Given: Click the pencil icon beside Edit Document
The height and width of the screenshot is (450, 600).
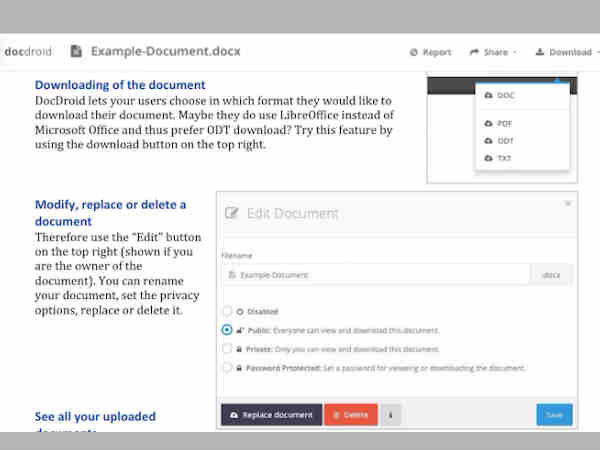Looking at the screenshot, I should (233, 213).
